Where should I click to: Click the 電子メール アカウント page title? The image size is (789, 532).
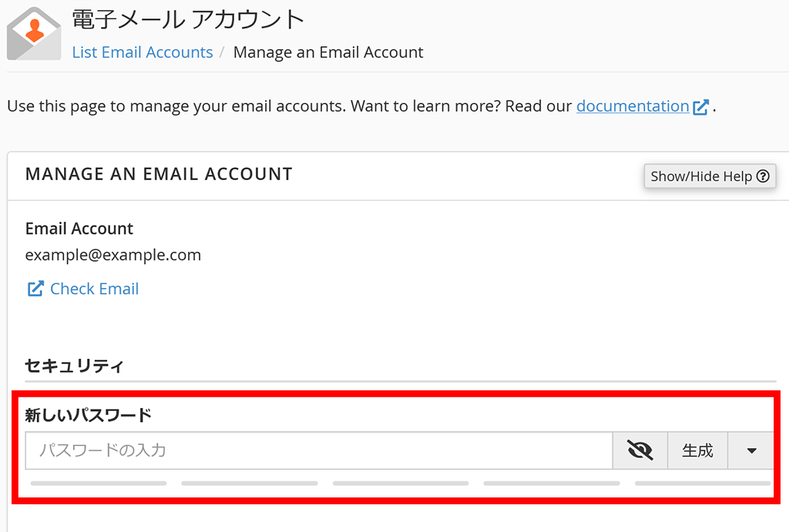[x=188, y=19]
